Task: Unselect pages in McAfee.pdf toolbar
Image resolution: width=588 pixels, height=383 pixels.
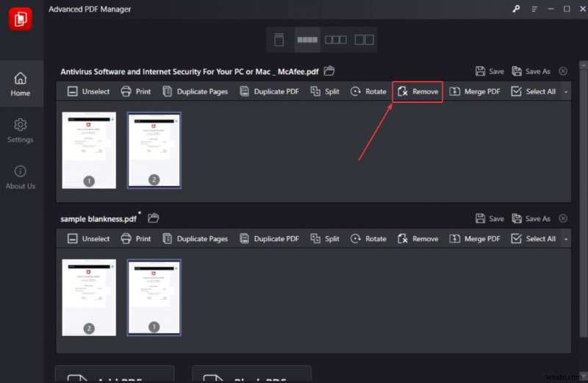Action: click(88, 92)
